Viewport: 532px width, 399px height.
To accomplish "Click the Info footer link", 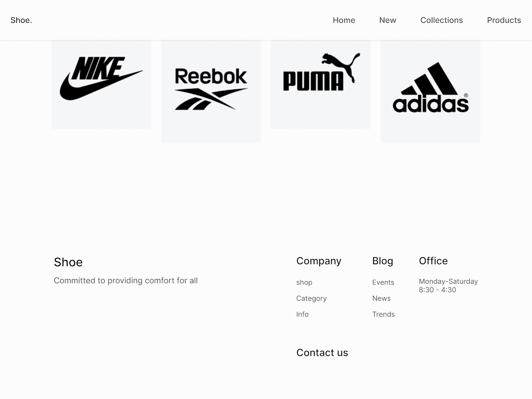I will 302,314.
